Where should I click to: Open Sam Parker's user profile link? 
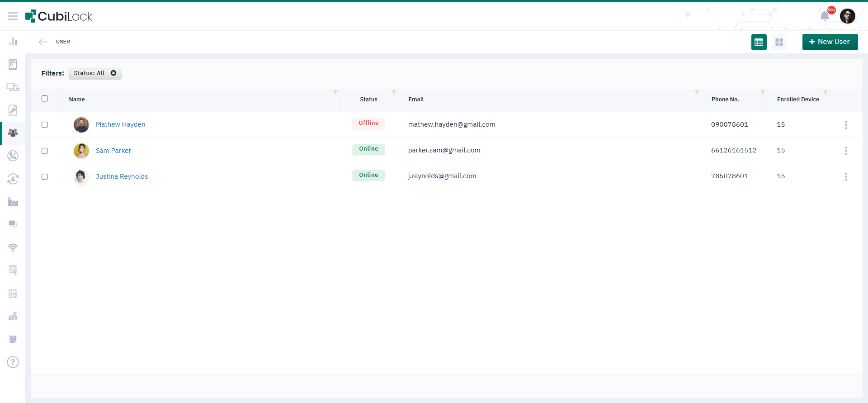coord(113,151)
